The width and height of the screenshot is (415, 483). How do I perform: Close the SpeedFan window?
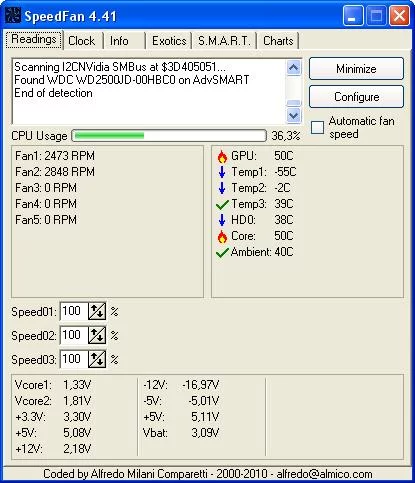click(x=399, y=16)
